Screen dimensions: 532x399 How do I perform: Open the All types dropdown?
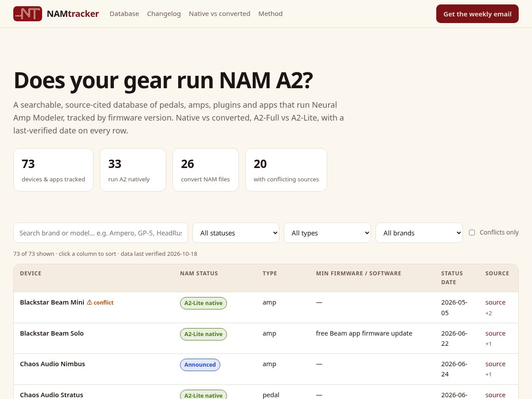pyautogui.click(x=327, y=233)
